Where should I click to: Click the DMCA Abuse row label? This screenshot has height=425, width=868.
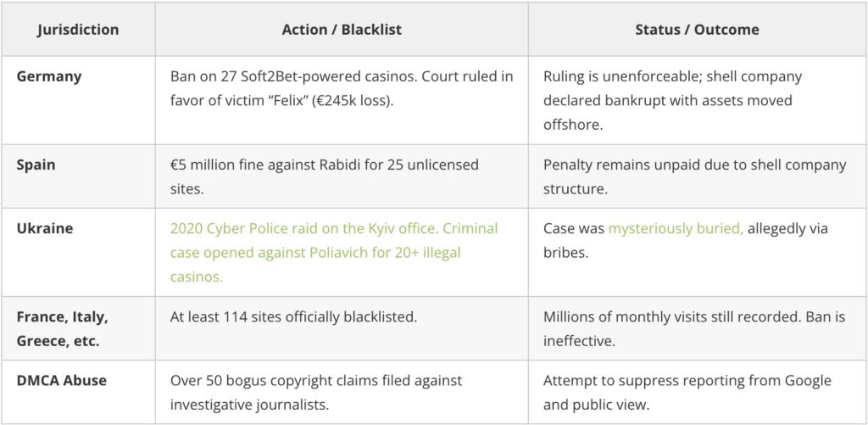[61, 381]
